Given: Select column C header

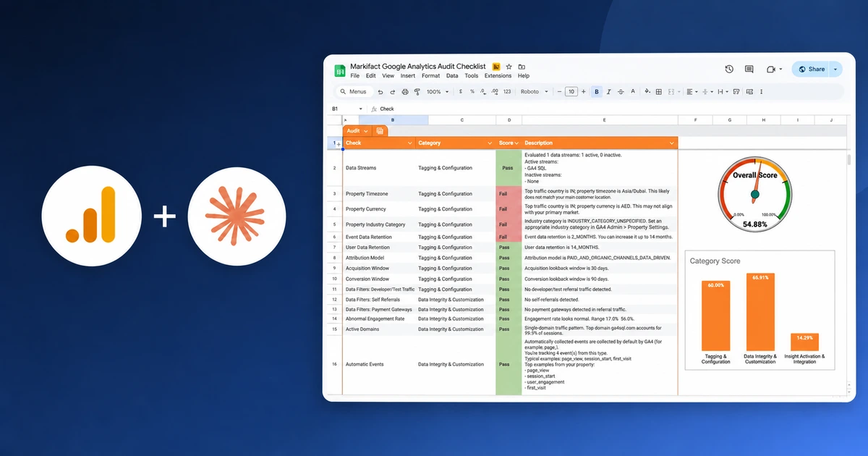Looking at the screenshot, I should [x=462, y=120].
